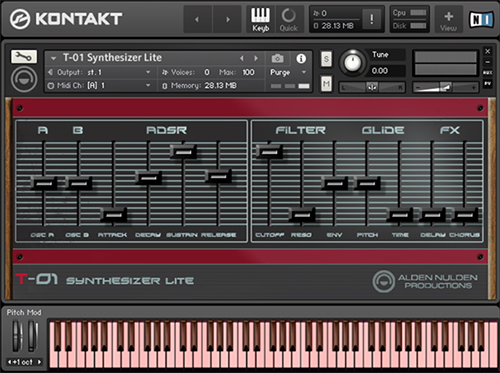The width and height of the screenshot is (500, 373).
Task: Shift keyboard octave down with left arrow
Action: [9, 362]
